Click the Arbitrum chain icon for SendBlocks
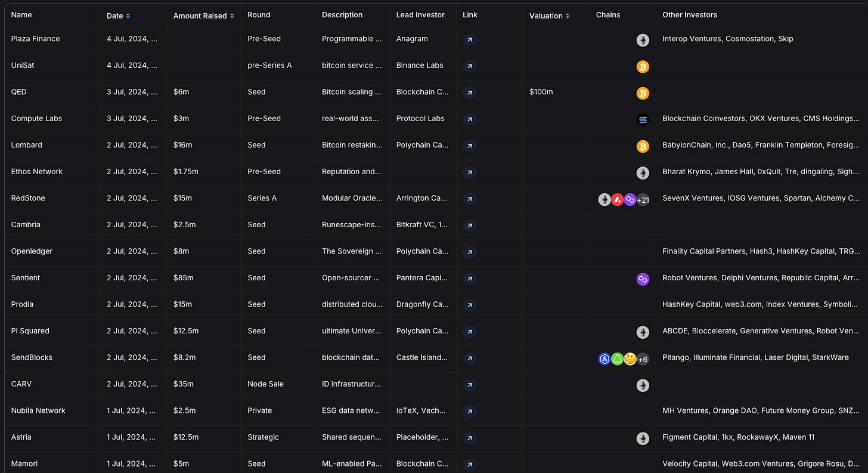 click(604, 358)
